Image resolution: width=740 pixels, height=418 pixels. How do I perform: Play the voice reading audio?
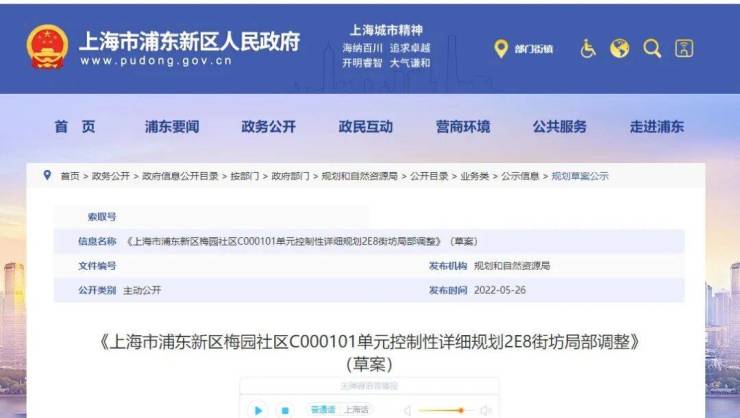258,410
